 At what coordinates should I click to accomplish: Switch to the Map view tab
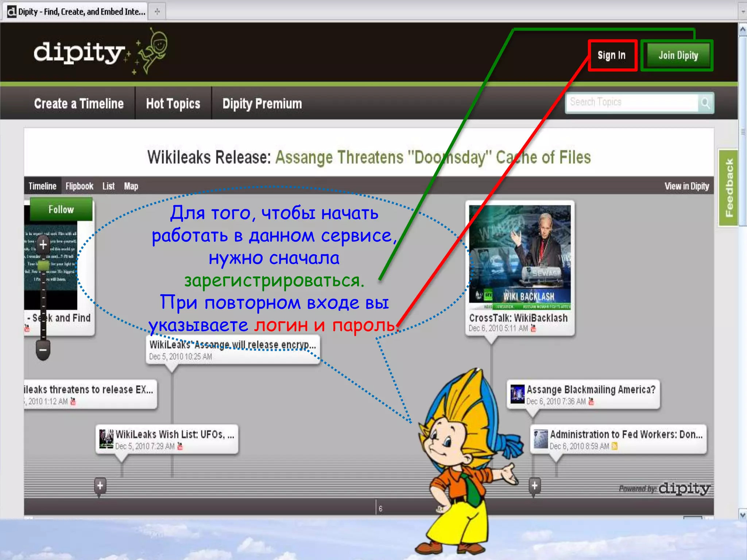pos(131,186)
